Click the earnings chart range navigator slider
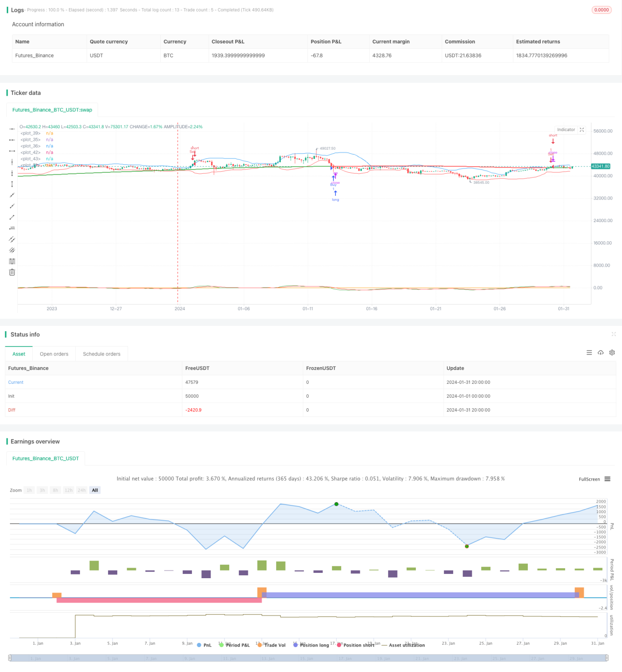This screenshot has width=622, height=672. tap(308, 658)
